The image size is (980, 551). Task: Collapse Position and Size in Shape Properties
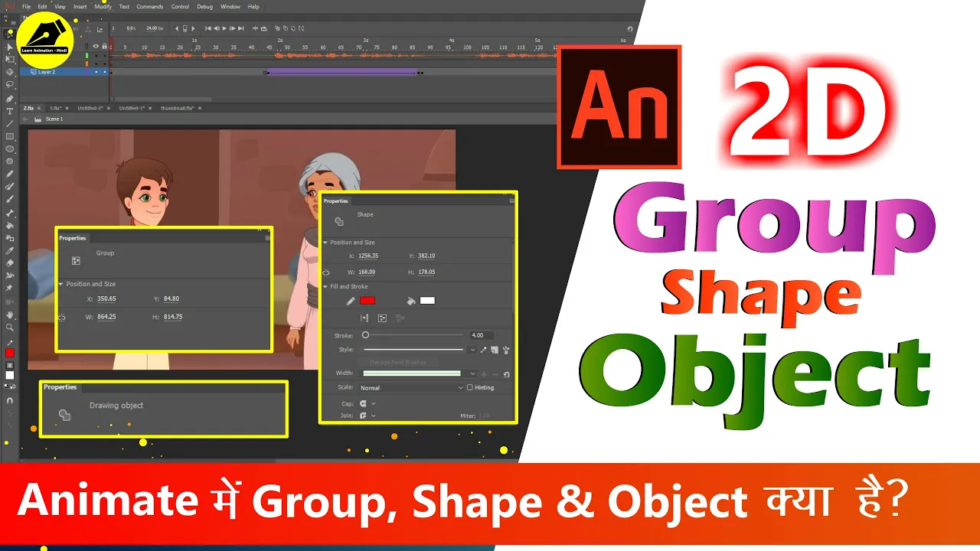coord(325,243)
